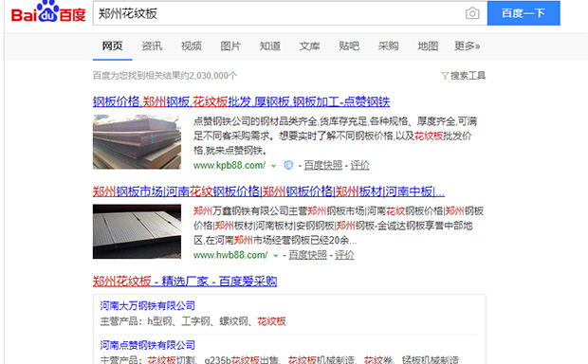Go to the 采购 tab
The image size is (588, 364).
point(388,46)
